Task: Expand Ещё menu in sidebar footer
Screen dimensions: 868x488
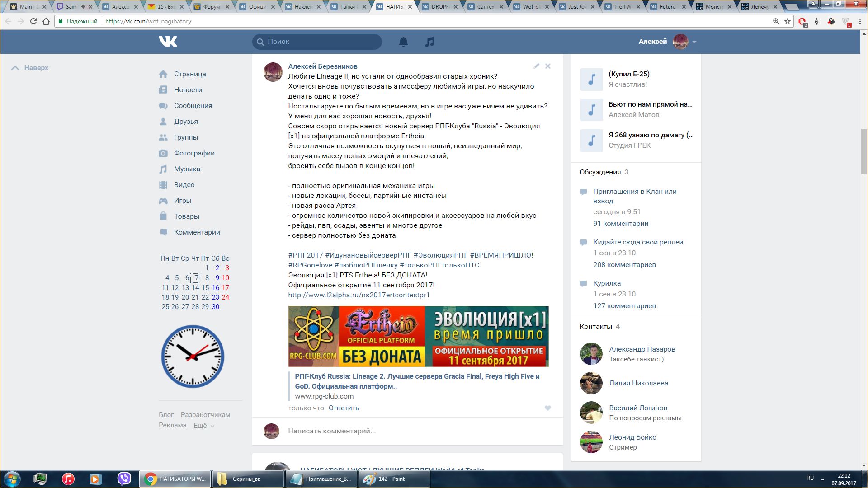Action: [204, 425]
